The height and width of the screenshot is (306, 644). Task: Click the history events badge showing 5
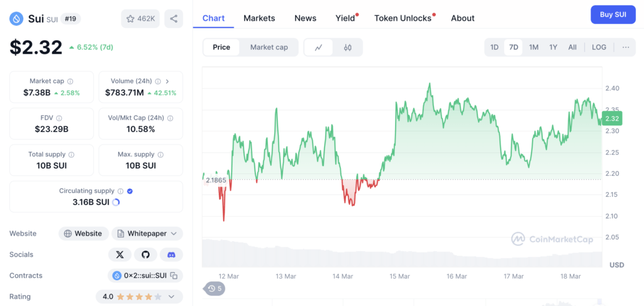point(215,289)
